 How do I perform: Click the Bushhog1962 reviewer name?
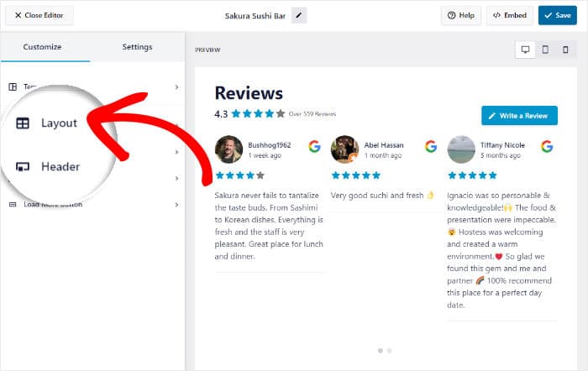coord(270,145)
